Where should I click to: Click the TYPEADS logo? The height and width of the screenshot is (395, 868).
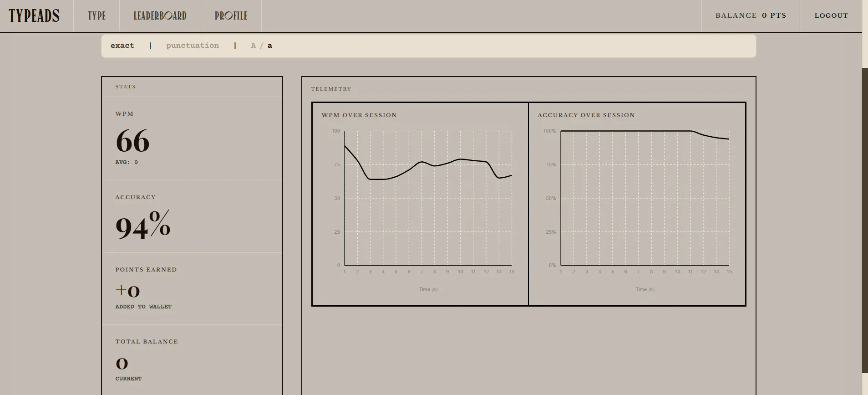tap(34, 16)
